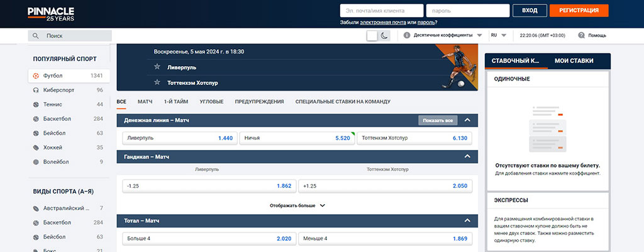The width and height of the screenshot is (644, 252).
Task: Focus the пароль password field
Action: coord(468,10)
